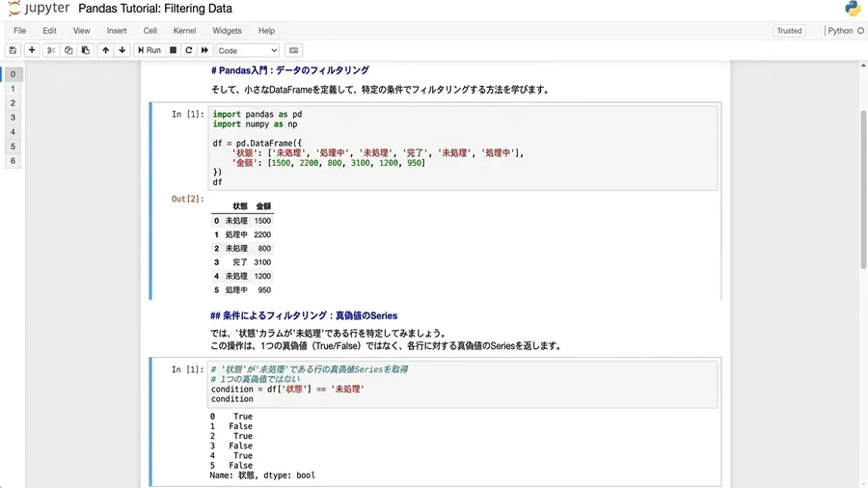Click table cell with value 2200
Viewport: 868px width, 488px height.
pos(262,234)
